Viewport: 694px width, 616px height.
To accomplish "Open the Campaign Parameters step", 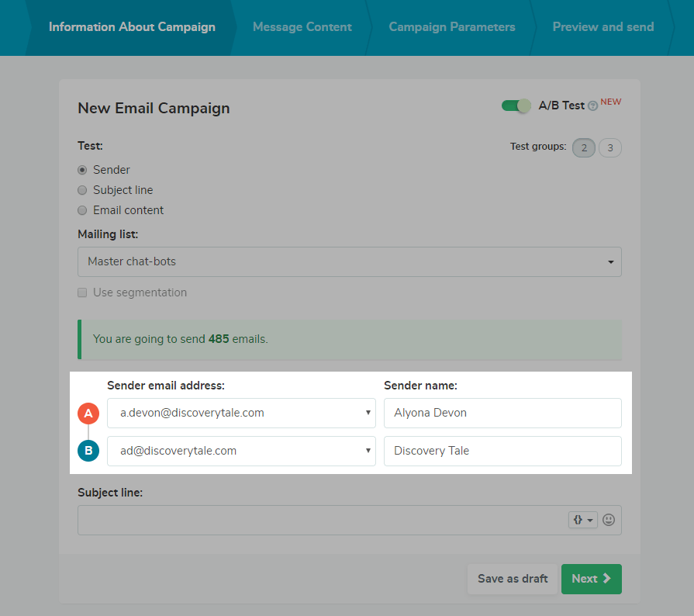I will click(452, 27).
